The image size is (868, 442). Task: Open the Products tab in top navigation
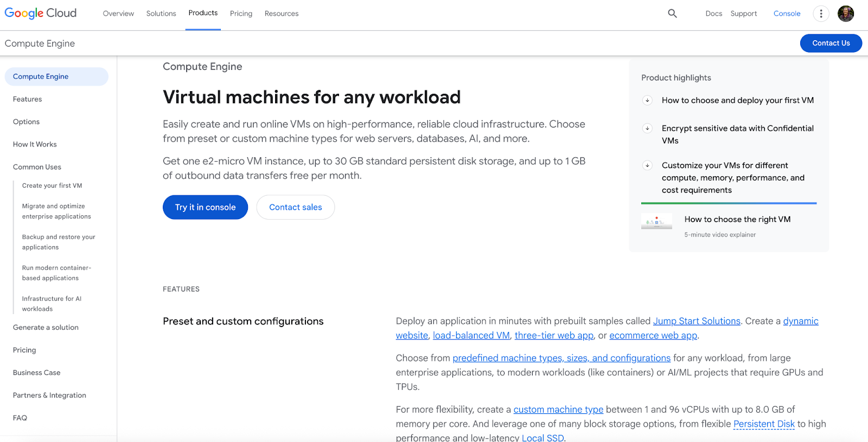203,13
